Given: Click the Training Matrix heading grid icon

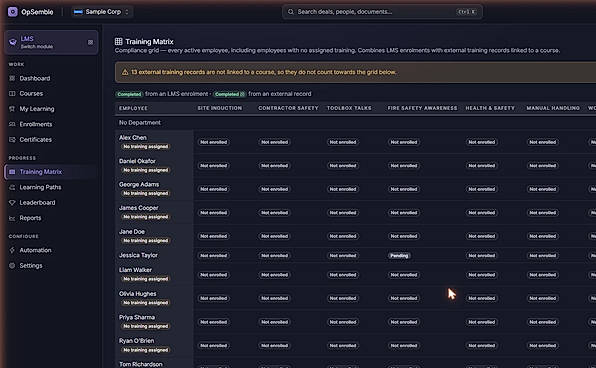Looking at the screenshot, I should 119,41.
